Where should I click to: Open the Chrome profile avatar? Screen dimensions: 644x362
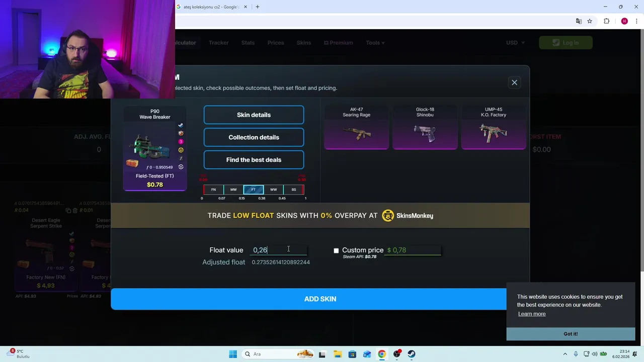(624, 21)
